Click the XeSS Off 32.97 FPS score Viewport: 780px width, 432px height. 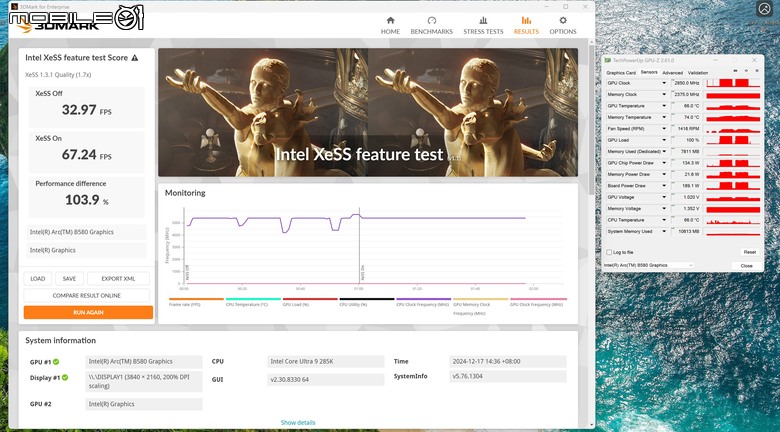pos(87,110)
